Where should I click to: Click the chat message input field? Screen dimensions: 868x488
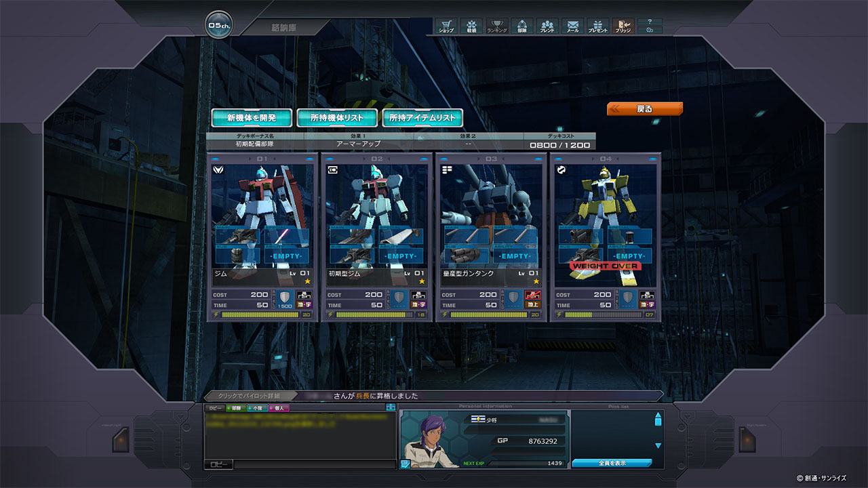point(315,465)
